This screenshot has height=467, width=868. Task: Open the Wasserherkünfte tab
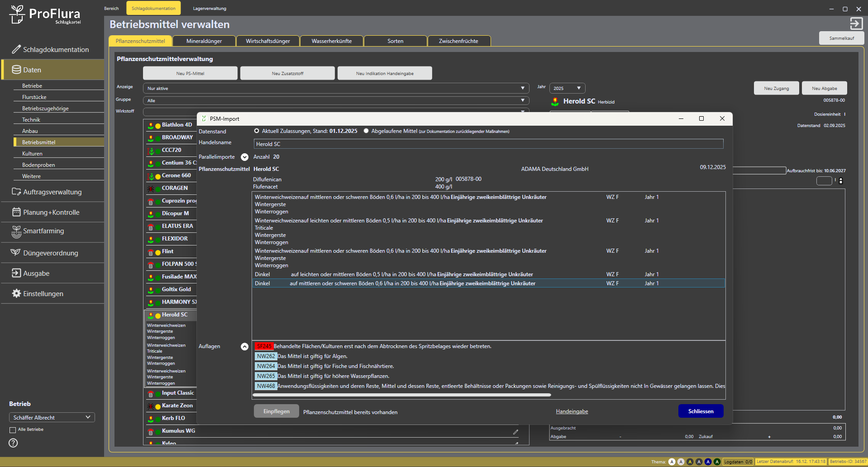tap(332, 41)
